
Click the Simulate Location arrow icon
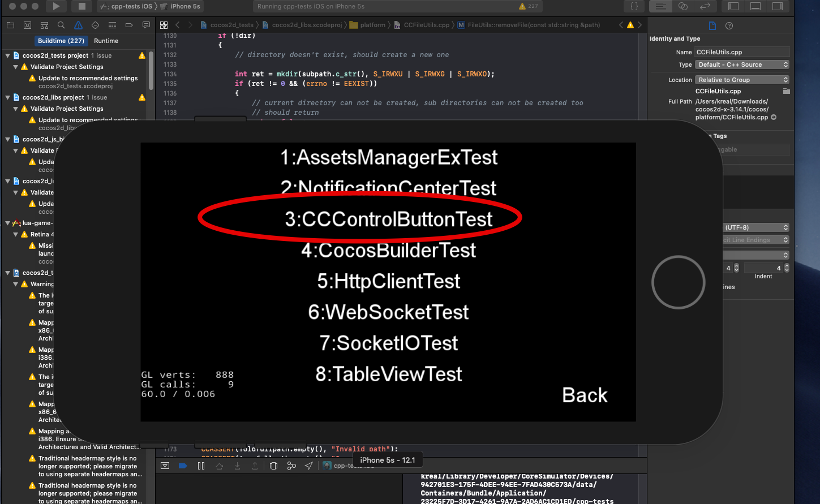[x=308, y=466]
